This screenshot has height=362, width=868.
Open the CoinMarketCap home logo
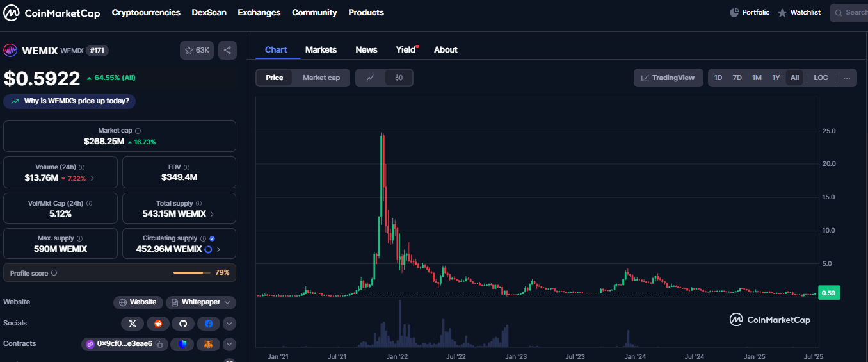click(52, 13)
